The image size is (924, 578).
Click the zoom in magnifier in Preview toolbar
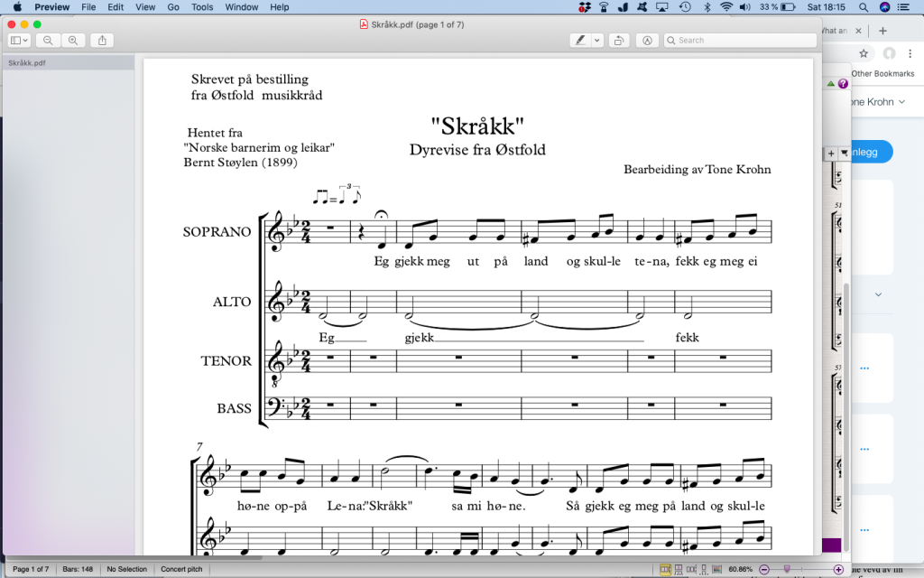click(73, 41)
